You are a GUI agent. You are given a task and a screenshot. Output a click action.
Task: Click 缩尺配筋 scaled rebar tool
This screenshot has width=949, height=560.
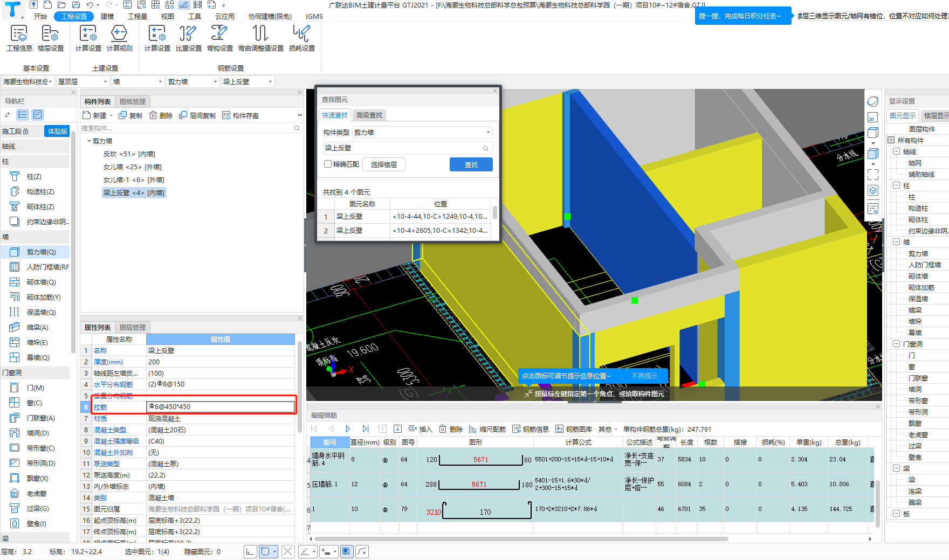[487, 429]
